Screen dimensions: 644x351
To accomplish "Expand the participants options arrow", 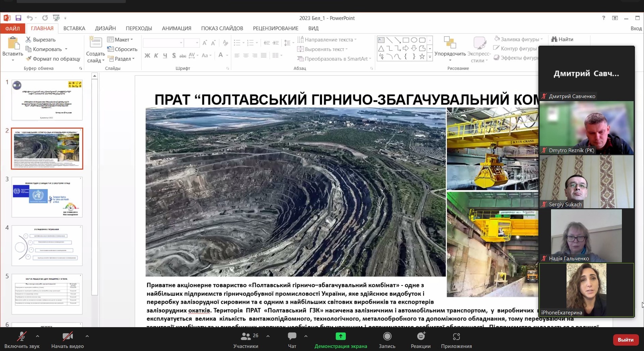I will 268,336.
